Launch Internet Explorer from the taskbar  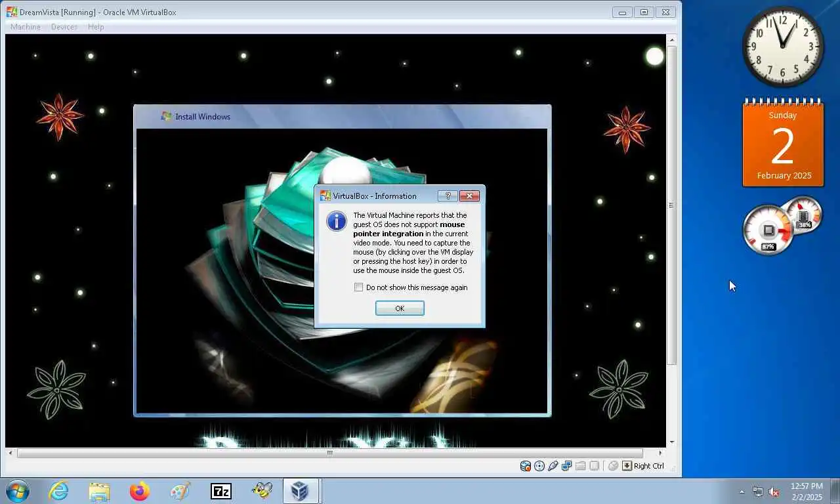[58, 491]
